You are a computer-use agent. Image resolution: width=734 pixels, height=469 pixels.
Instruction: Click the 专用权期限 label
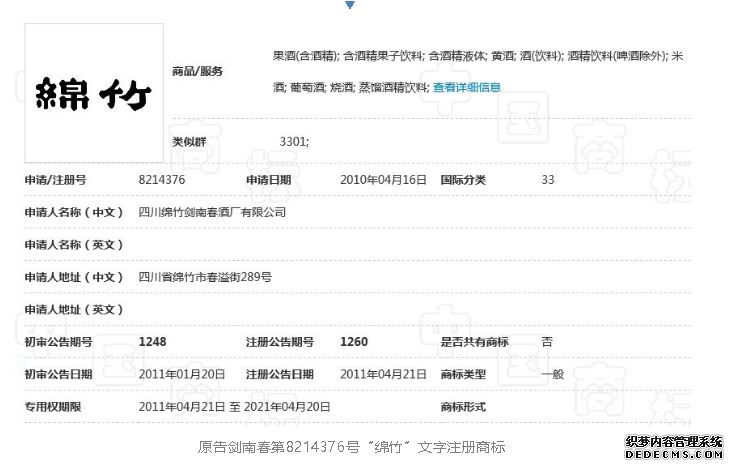pos(53,407)
